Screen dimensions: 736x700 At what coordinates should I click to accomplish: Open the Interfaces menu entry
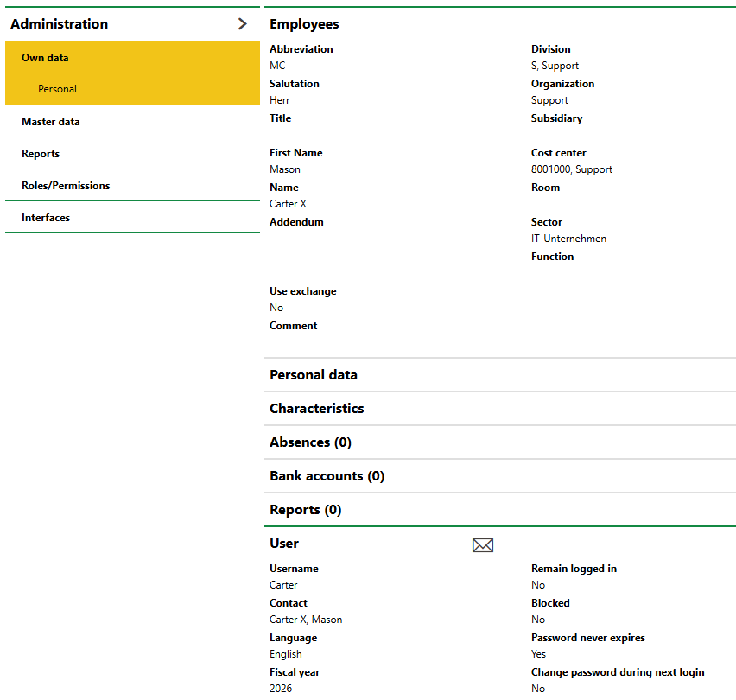[132, 218]
